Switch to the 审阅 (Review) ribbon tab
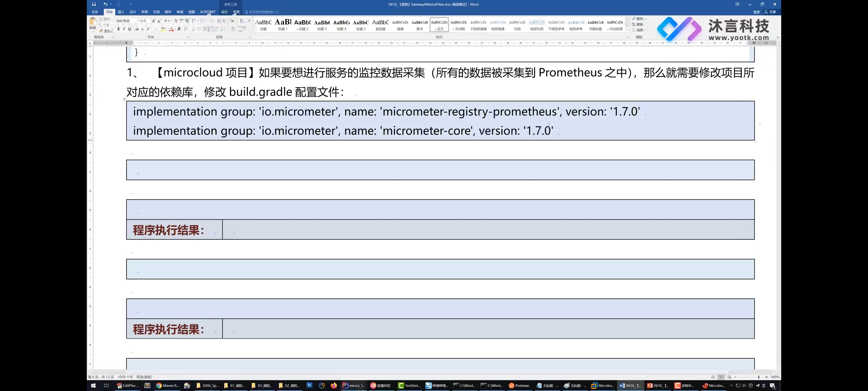Screen dimensions: 868x391 (x=180, y=12)
